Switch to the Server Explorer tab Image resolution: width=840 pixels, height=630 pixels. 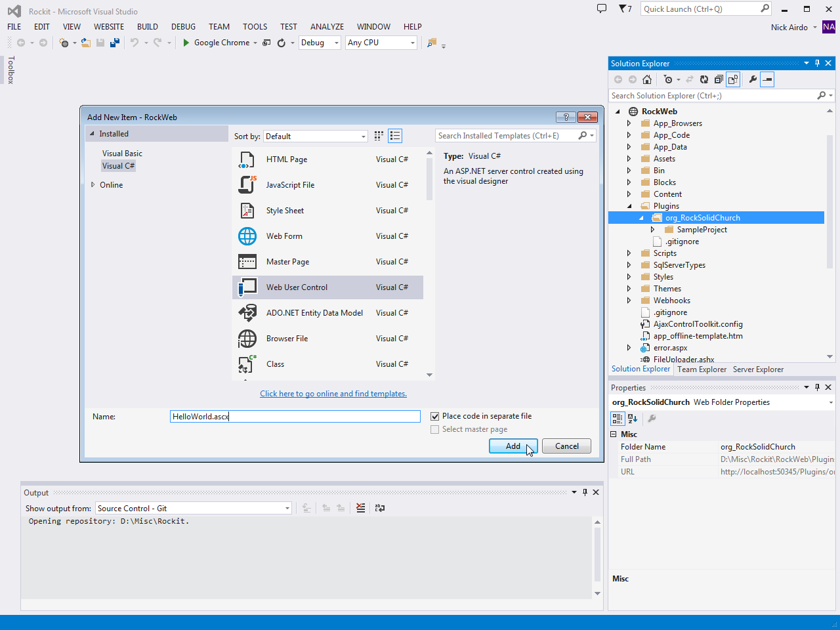pos(758,369)
